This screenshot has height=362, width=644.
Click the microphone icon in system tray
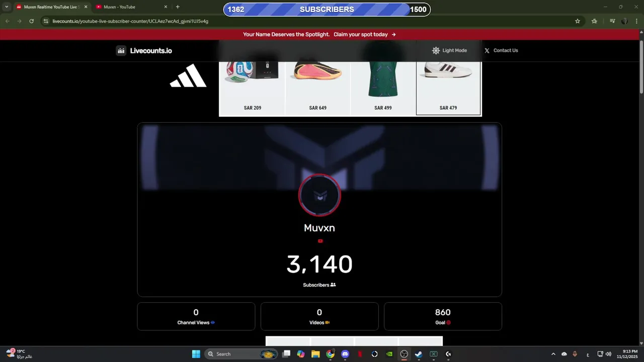tap(575, 354)
